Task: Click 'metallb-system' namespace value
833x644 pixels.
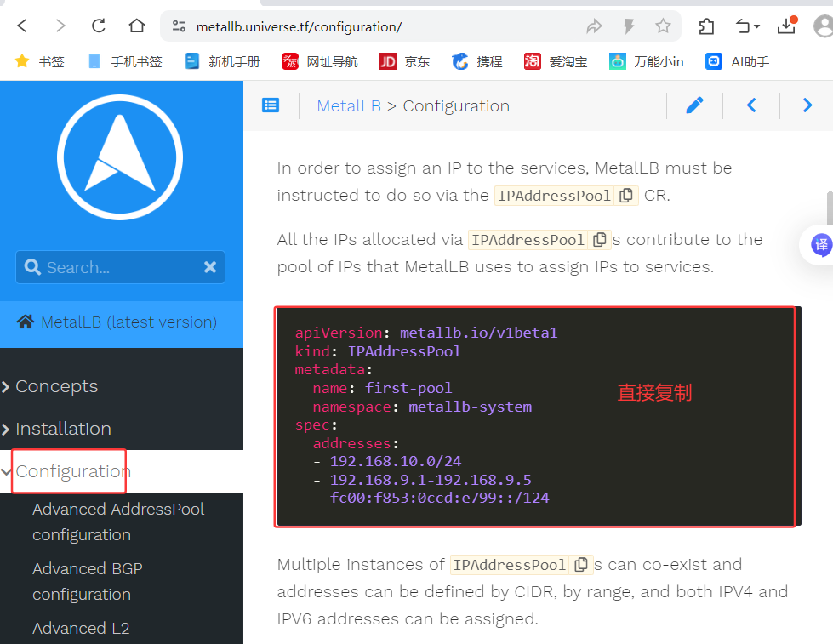Action: point(470,407)
